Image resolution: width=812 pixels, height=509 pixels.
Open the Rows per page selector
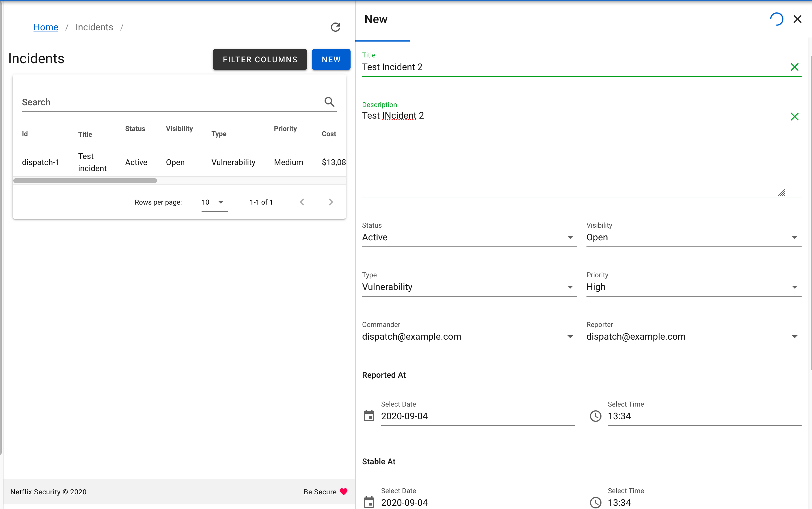(x=214, y=202)
